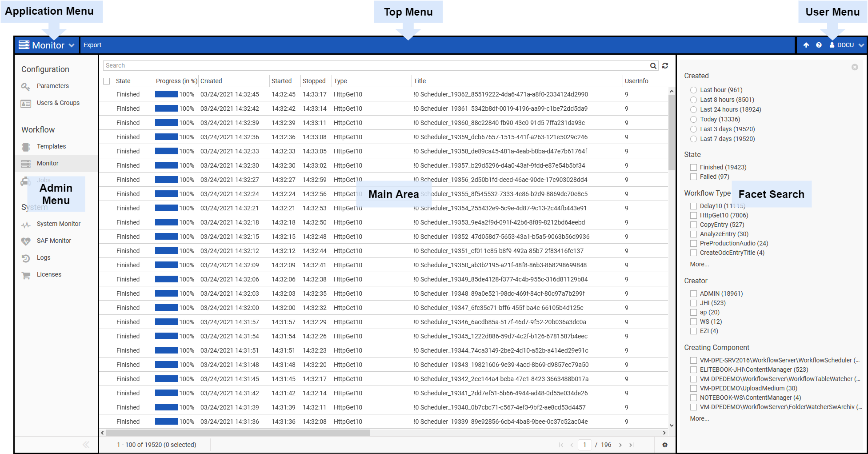
Task: Click into the Search input field
Action: click(373, 66)
